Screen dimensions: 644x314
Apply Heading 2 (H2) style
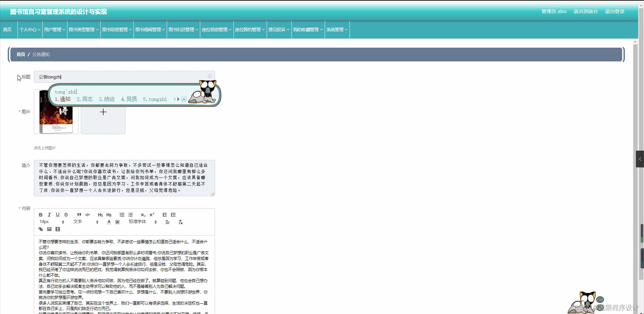(109, 215)
